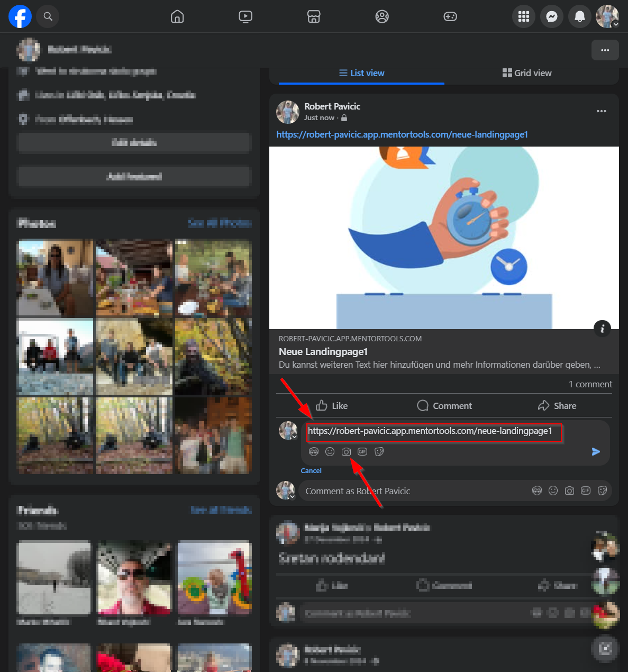628x672 pixels.
Task: Open the Facebook home logo
Action: (x=20, y=16)
